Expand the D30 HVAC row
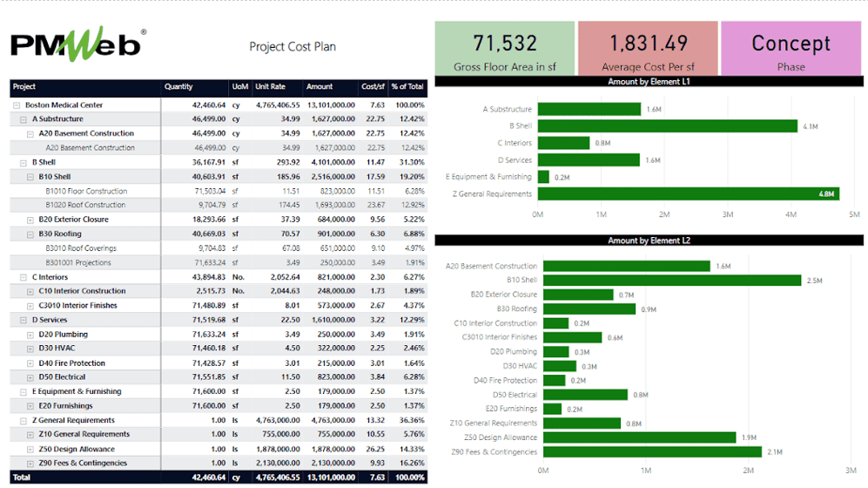This screenshot has width=868, height=488. pos(31,349)
